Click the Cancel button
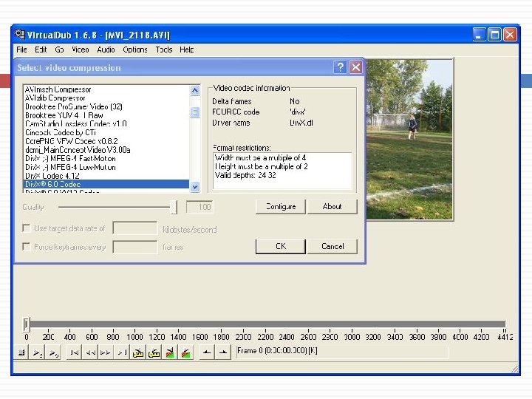532x399 pixels. pyautogui.click(x=332, y=246)
